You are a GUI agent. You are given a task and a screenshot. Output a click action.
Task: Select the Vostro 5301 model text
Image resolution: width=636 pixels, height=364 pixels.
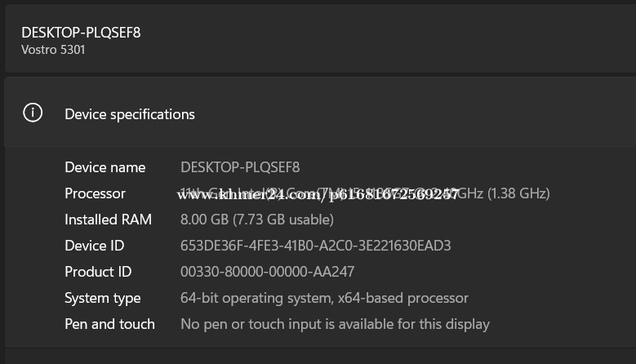(53, 50)
